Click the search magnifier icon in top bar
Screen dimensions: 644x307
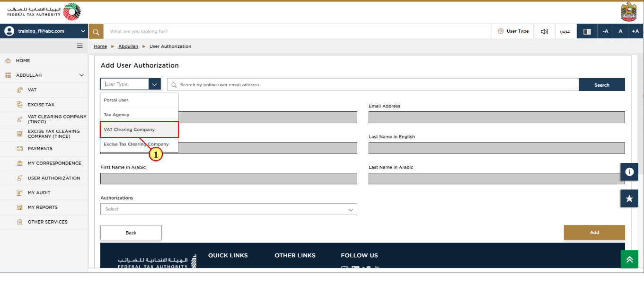[96, 32]
